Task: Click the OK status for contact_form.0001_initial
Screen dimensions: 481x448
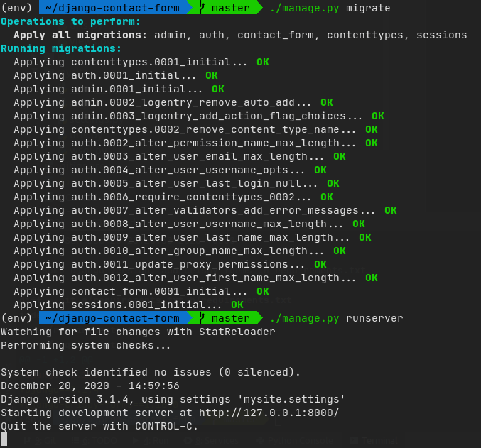Action: coord(262,291)
